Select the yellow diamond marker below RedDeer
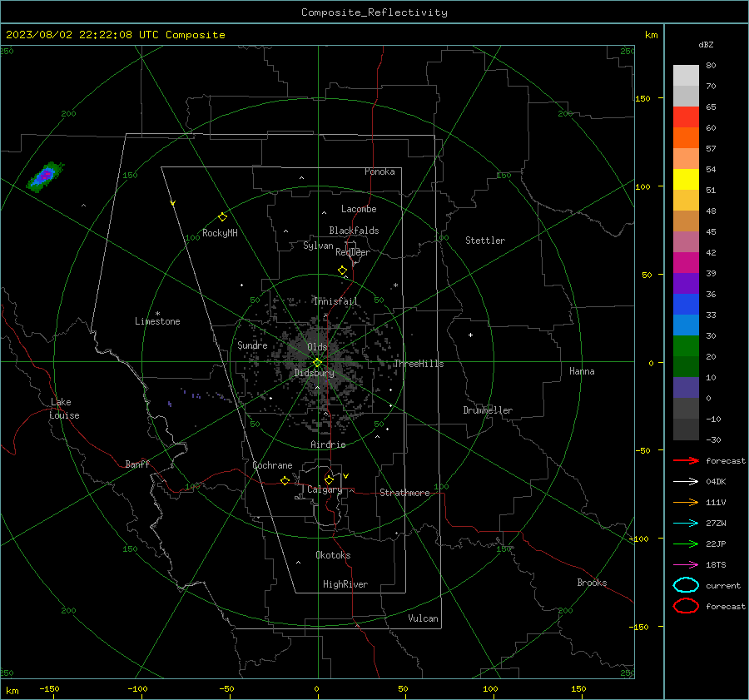The image size is (749, 700). click(343, 271)
